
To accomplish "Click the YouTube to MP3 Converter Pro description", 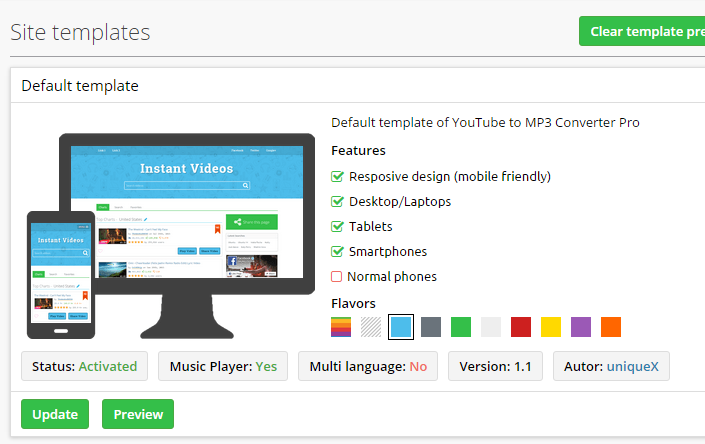I will (485, 122).
